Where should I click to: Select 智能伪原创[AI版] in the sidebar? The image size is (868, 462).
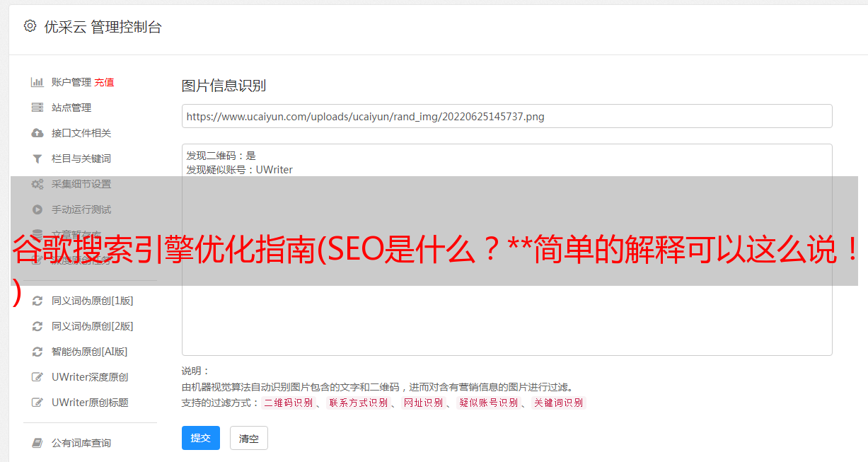[x=90, y=352]
